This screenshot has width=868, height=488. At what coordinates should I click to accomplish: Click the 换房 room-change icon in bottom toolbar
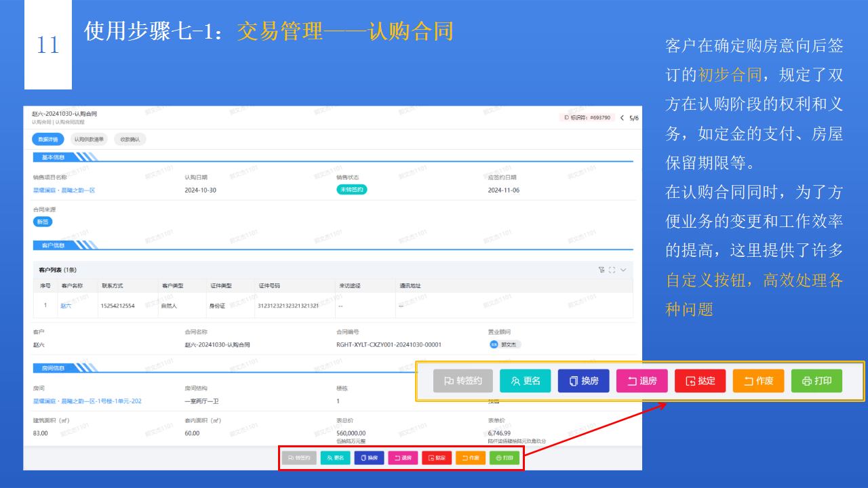(x=369, y=457)
